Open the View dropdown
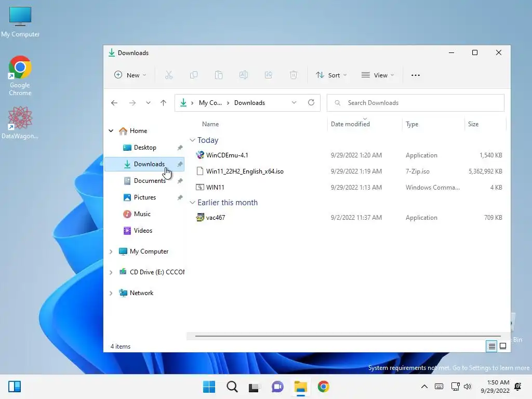The width and height of the screenshot is (532, 399). [x=378, y=75]
